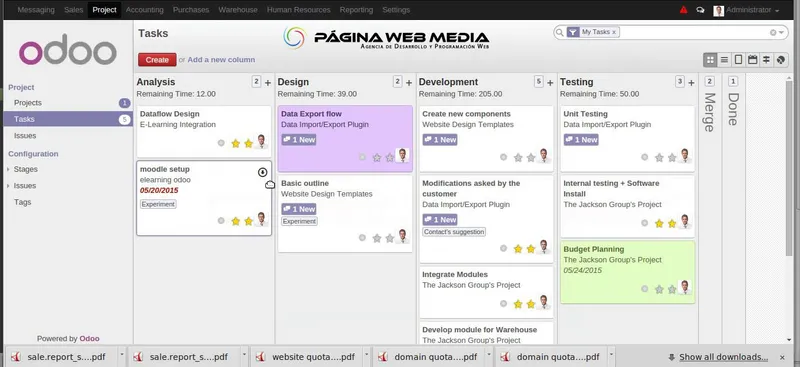Click the assignee avatar on Data Export flow card

click(403, 156)
